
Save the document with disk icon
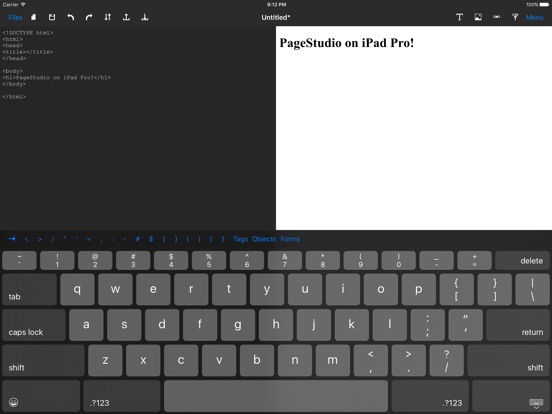[52, 17]
